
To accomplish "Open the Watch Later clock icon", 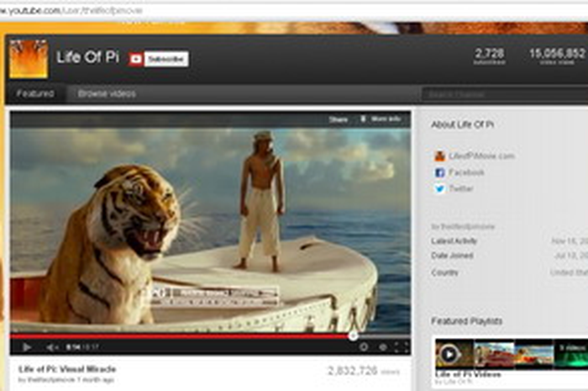I will tap(364, 347).
